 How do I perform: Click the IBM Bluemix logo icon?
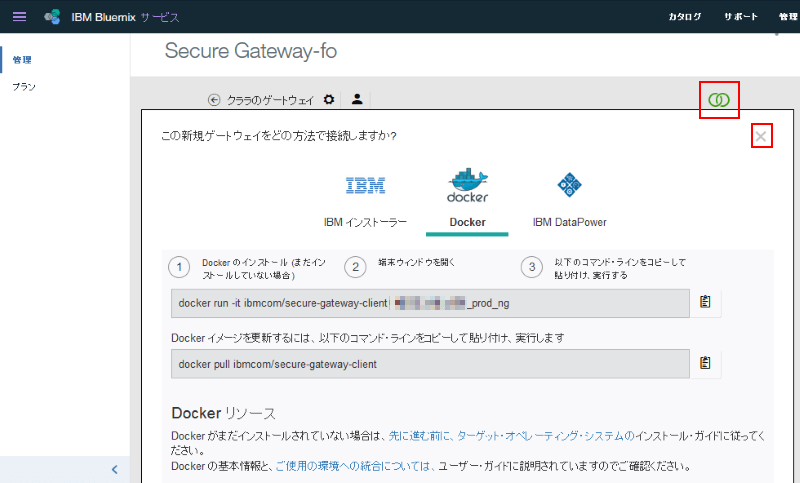click(52, 17)
